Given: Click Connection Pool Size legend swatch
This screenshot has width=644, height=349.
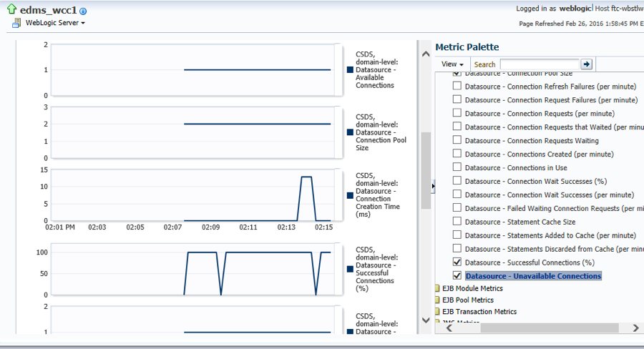Looking at the screenshot, I should [x=350, y=132].
